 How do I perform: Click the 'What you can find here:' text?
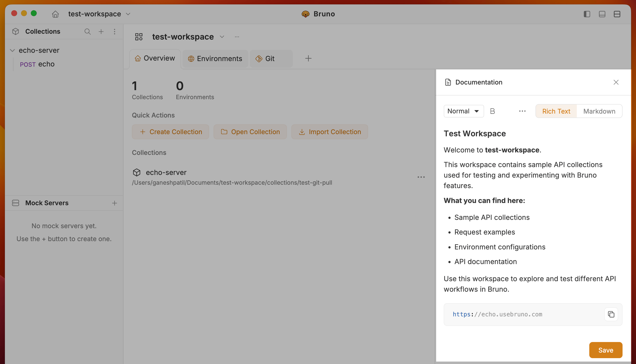click(x=484, y=201)
